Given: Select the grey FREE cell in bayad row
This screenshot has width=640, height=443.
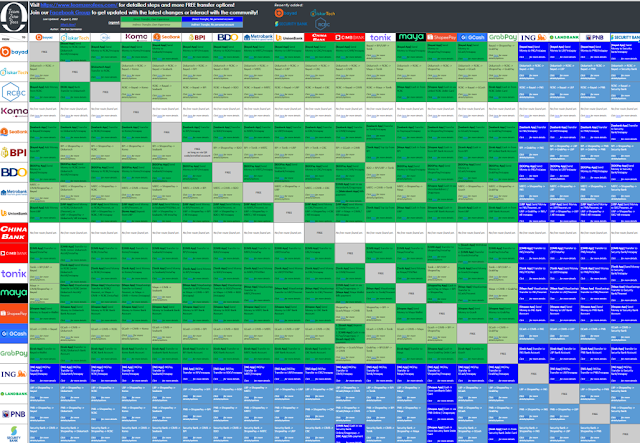Looking at the screenshot, I should pos(44,52).
